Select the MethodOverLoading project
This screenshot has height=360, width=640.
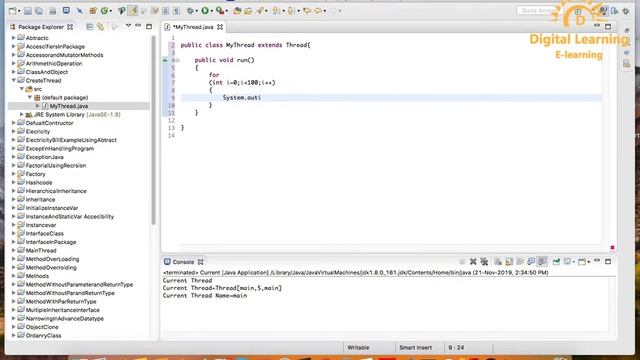[x=52, y=259]
